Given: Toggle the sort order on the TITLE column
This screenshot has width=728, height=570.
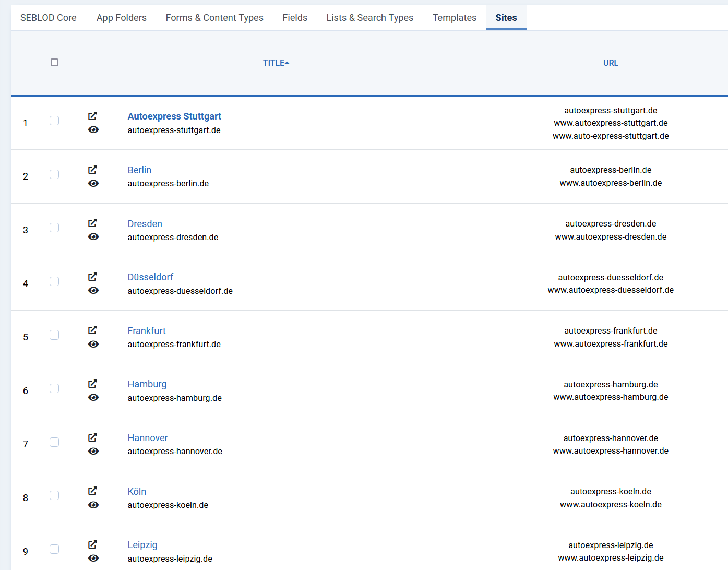Looking at the screenshot, I should click(276, 62).
